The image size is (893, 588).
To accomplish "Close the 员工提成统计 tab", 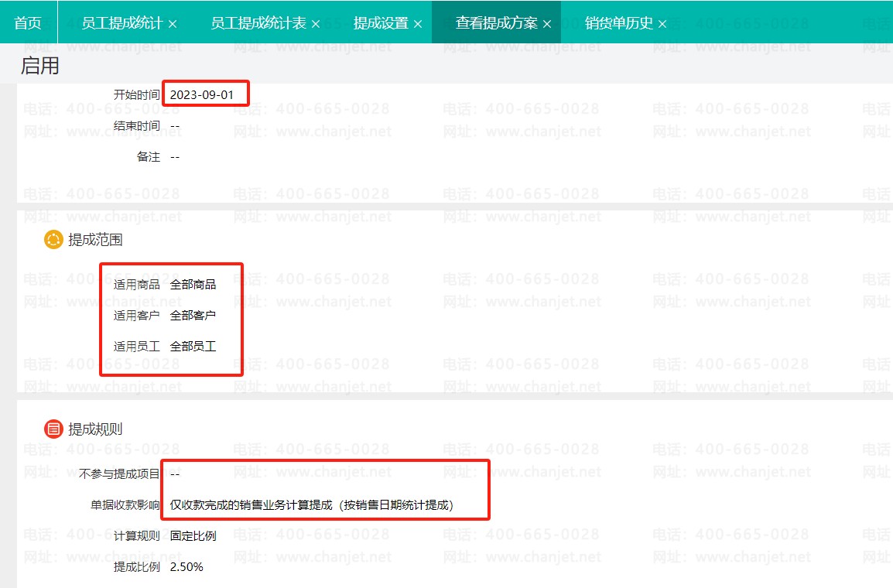I will coord(173,24).
